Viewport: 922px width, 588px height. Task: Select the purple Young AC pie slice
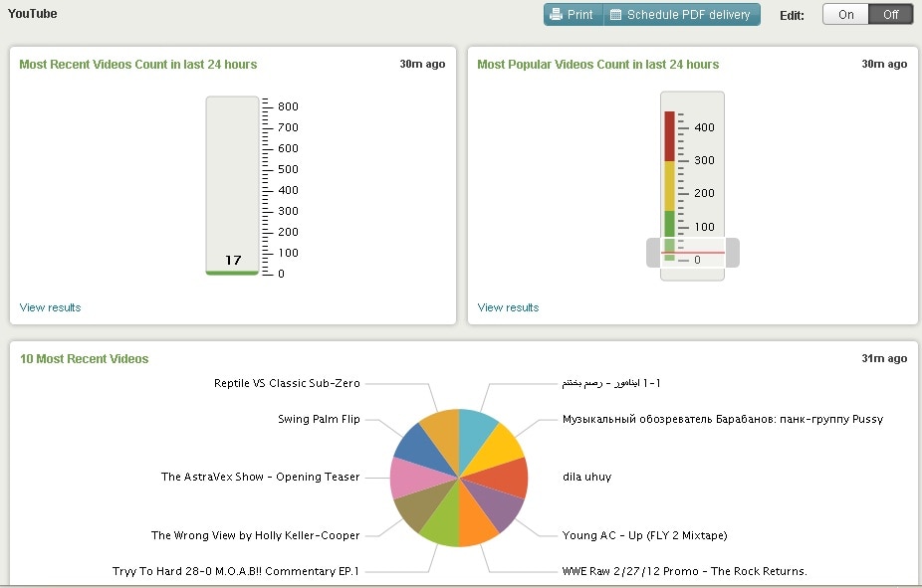tap(504, 506)
